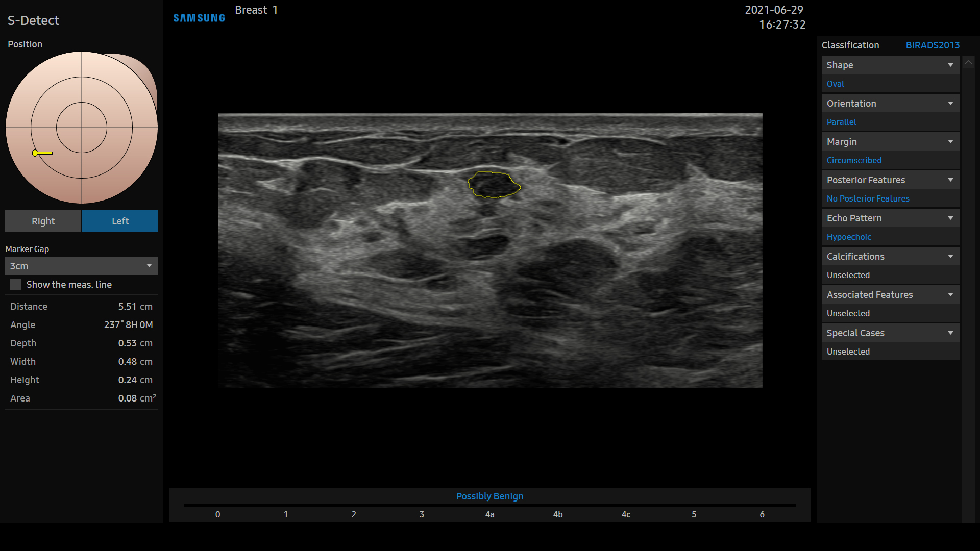Click the Samsung logo

(x=199, y=18)
